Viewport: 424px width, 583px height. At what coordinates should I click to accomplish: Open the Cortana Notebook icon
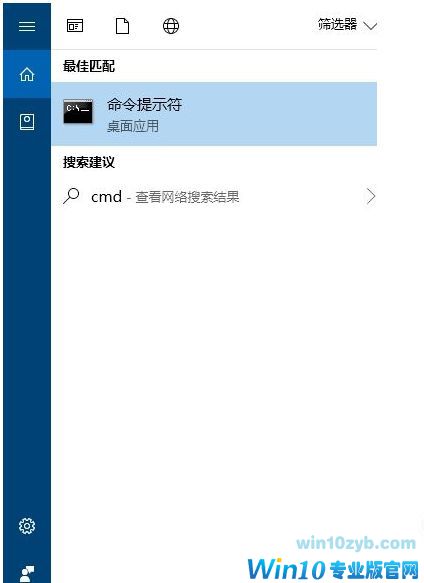click(27, 122)
